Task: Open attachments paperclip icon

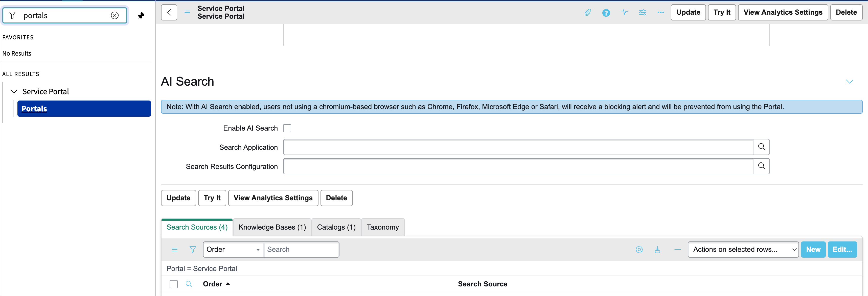Action: [588, 12]
